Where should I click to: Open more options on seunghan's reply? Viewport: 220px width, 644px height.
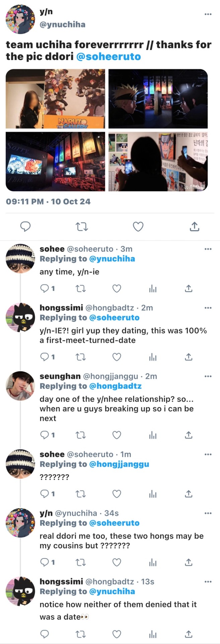pyautogui.click(x=208, y=376)
